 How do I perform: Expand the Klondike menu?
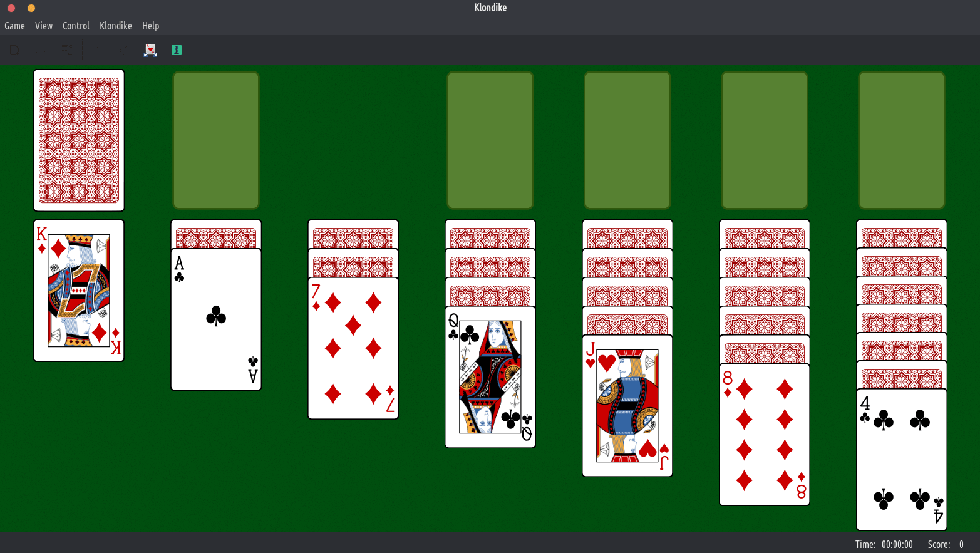(x=116, y=26)
